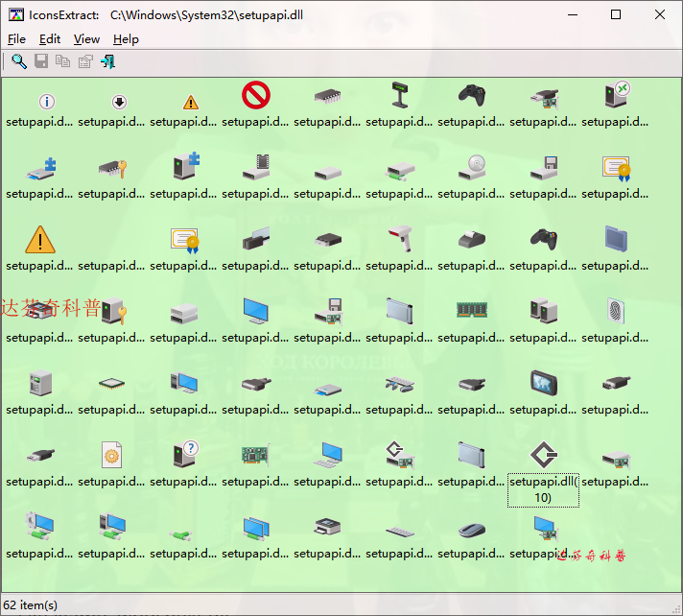Click the Search For Icons magnifier toolbar button

tap(19, 61)
